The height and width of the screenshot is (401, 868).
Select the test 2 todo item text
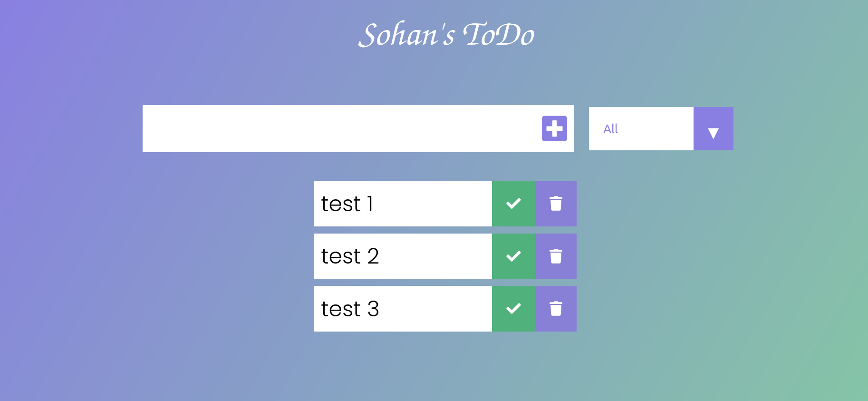350,256
